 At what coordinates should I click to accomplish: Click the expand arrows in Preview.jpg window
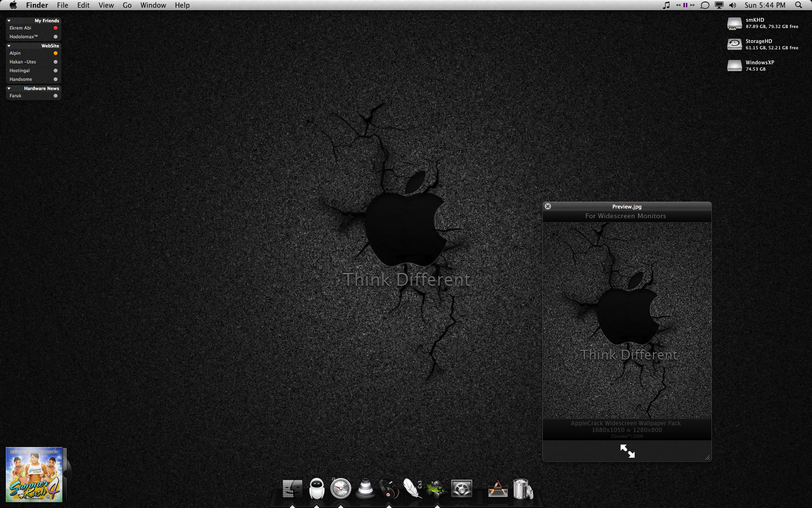coord(627,451)
